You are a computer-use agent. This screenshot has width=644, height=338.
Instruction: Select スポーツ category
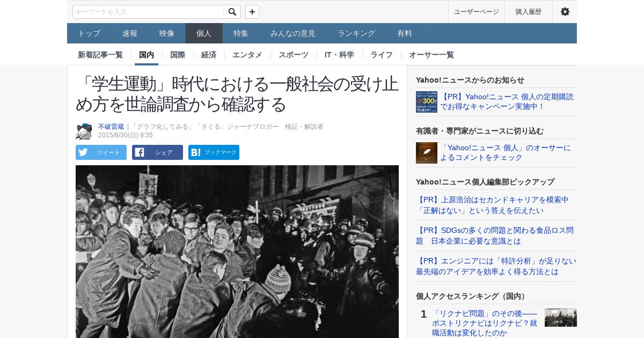click(294, 55)
